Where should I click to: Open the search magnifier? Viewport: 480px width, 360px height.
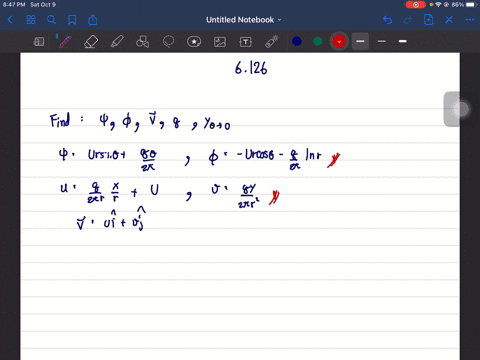click(51, 20)
